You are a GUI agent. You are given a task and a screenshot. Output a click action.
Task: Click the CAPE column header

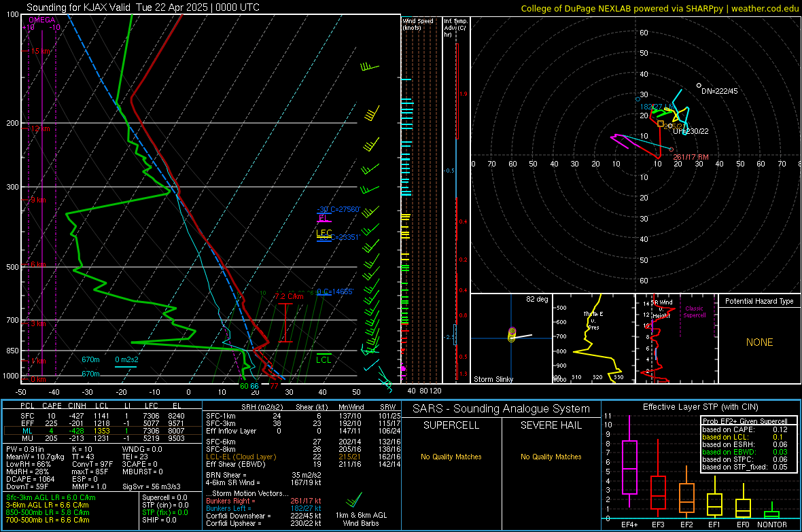(52, 406)
